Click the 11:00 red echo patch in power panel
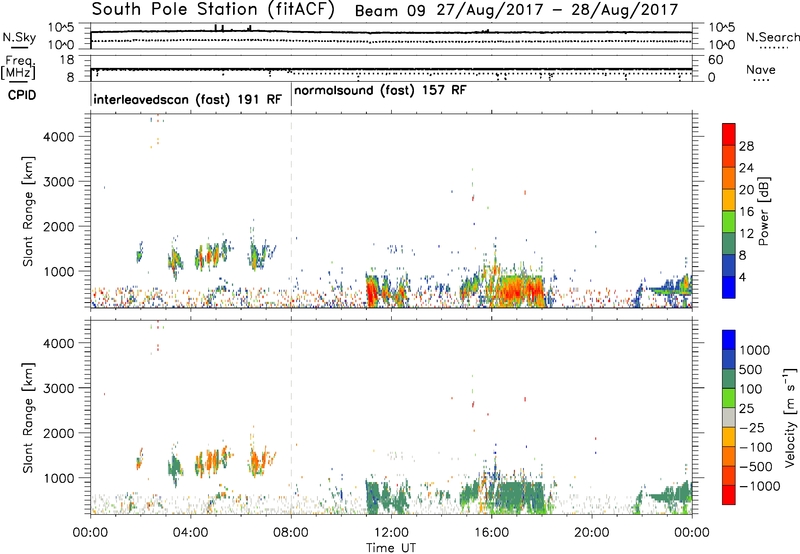The image size is (800, 554). pyautogui.click(x=371, y=293)
